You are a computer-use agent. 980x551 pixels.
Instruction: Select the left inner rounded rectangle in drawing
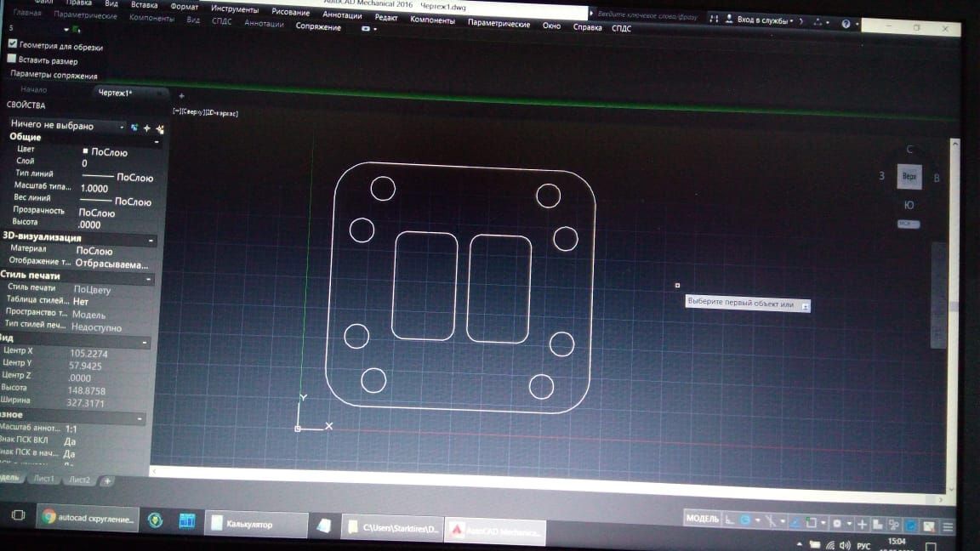pyautogui.click(x=425, y=286)
